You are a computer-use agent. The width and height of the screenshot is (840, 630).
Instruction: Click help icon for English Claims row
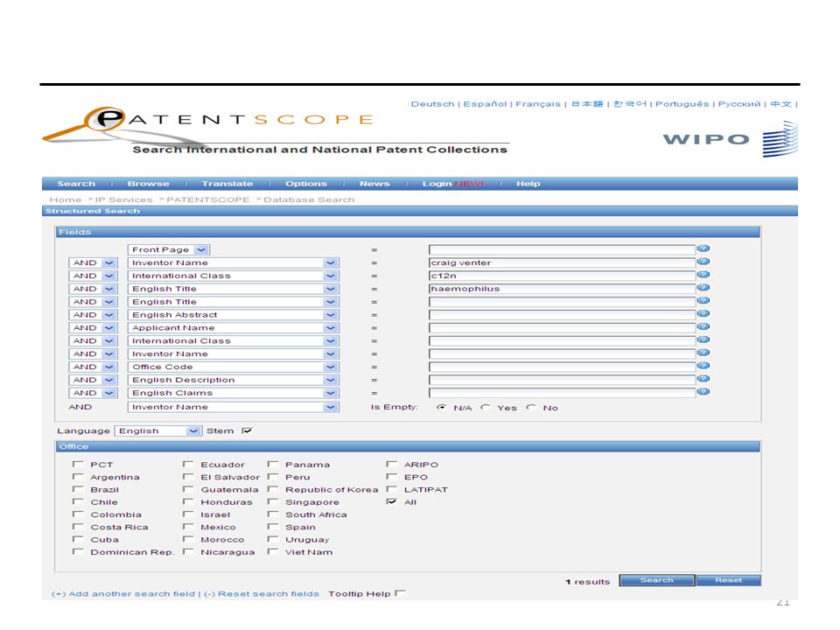tap(703, 392)
